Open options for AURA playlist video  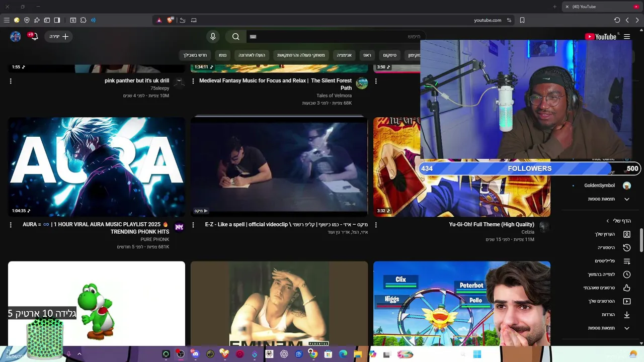(x=11, y=225)
